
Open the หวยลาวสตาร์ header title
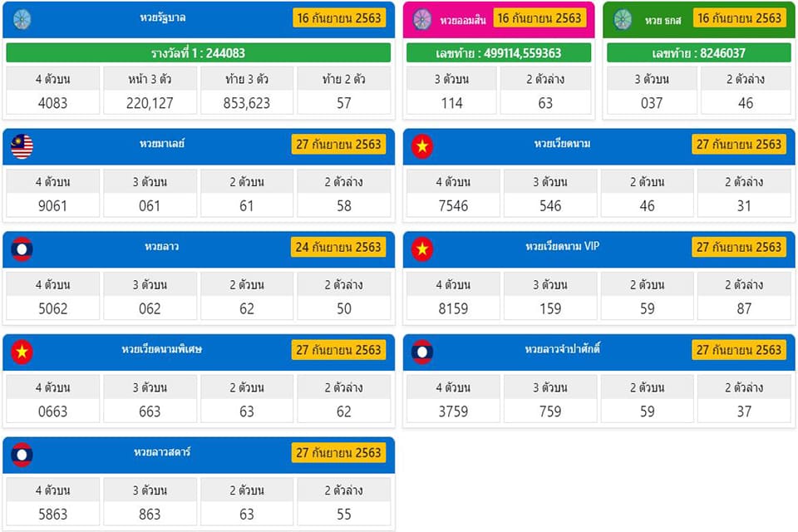tap(162, 452)
